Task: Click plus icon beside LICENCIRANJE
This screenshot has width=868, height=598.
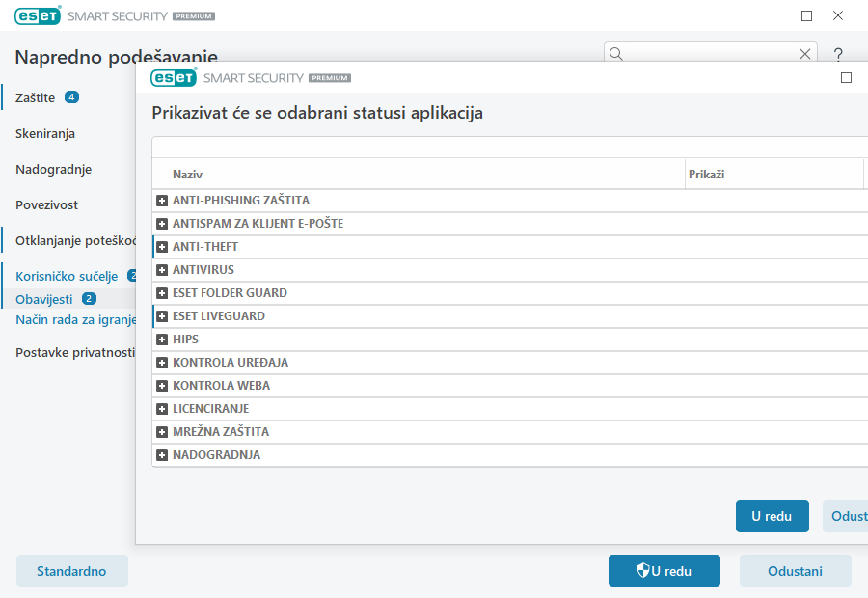Action: pos(162,409)
